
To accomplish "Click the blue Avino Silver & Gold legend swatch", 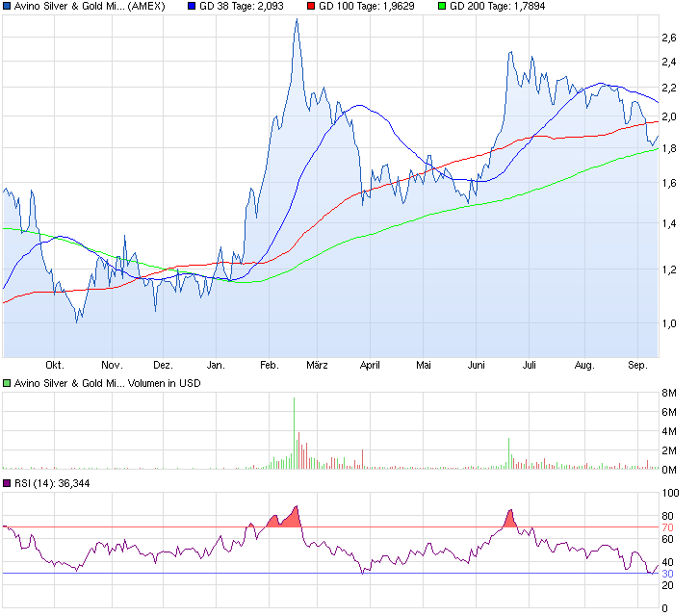I will point(8,6).
